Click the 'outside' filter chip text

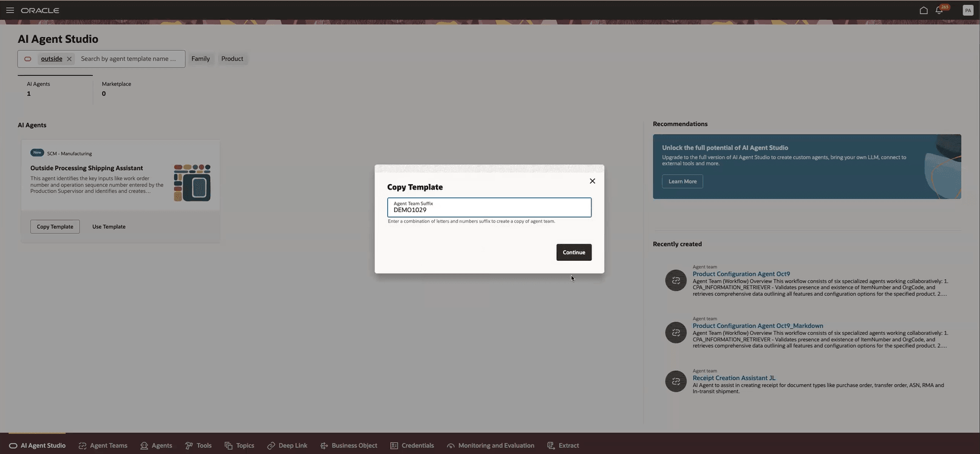pos(52,59)
